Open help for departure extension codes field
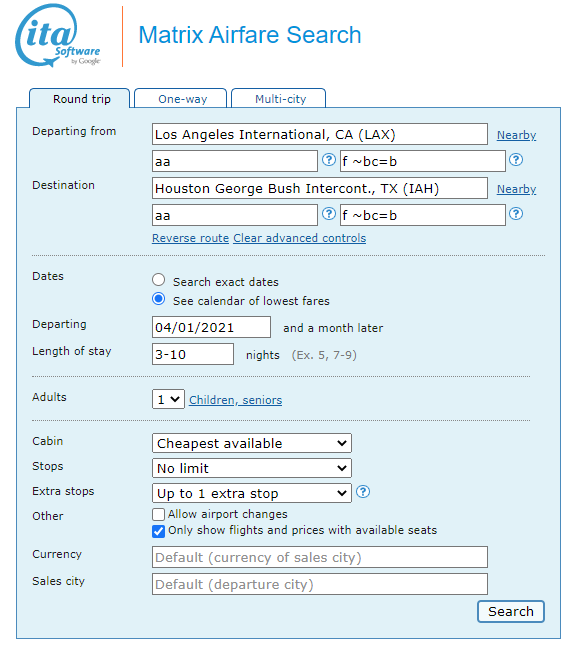Image resolution: width=570 pixels, height=651 pixels. 516,159
